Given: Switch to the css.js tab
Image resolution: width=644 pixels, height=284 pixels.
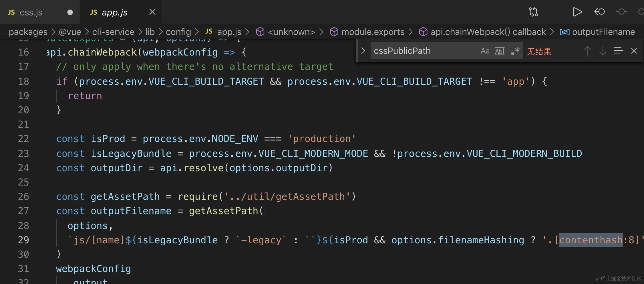Looking at the screenshot, I should click(x=31, y=12).
